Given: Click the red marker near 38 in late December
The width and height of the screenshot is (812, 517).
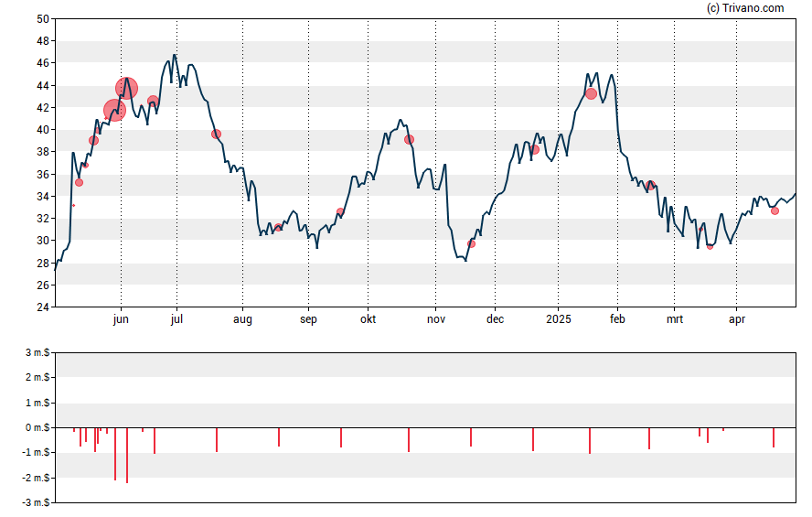Looking at the screenshot, I should point(535,150).
